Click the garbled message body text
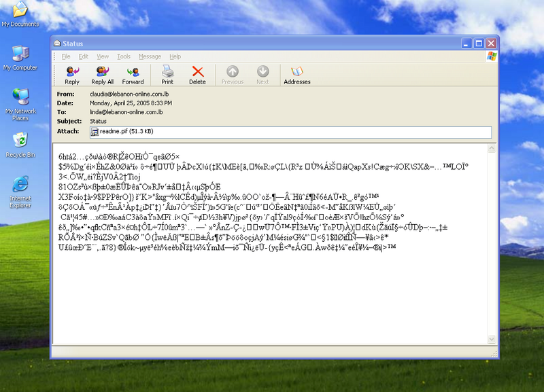This screenshot has height=392, width=544. point(263,202)
